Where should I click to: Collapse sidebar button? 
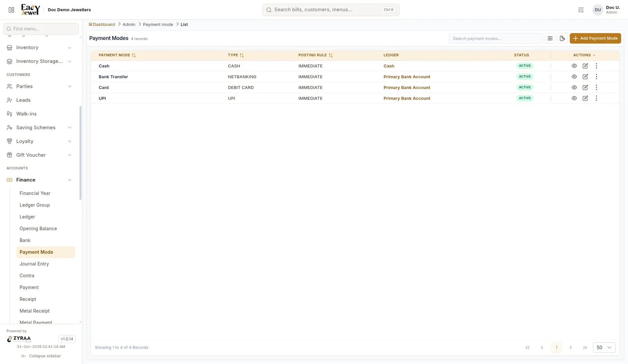click(x=41, y=356)
